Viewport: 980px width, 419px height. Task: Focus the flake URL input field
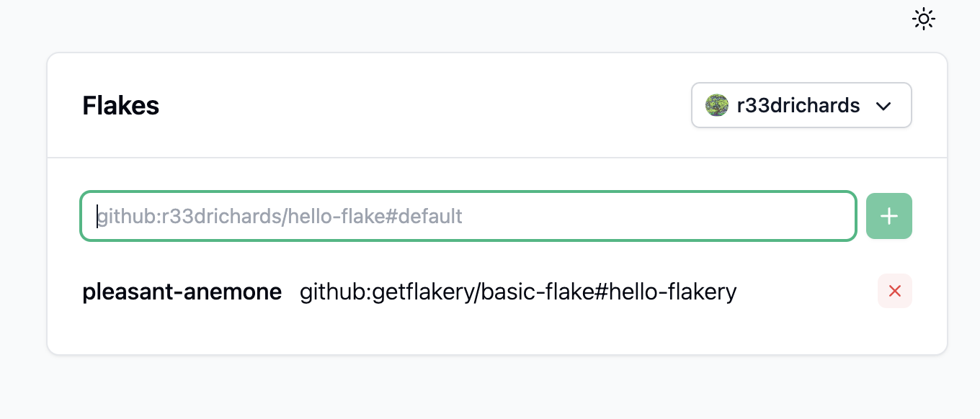tap(468, 215)
